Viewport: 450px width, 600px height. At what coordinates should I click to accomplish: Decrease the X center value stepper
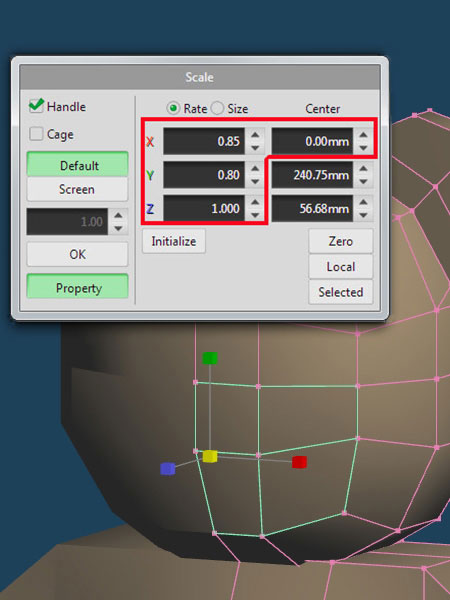pyautogui.click(x=364, y=148)
